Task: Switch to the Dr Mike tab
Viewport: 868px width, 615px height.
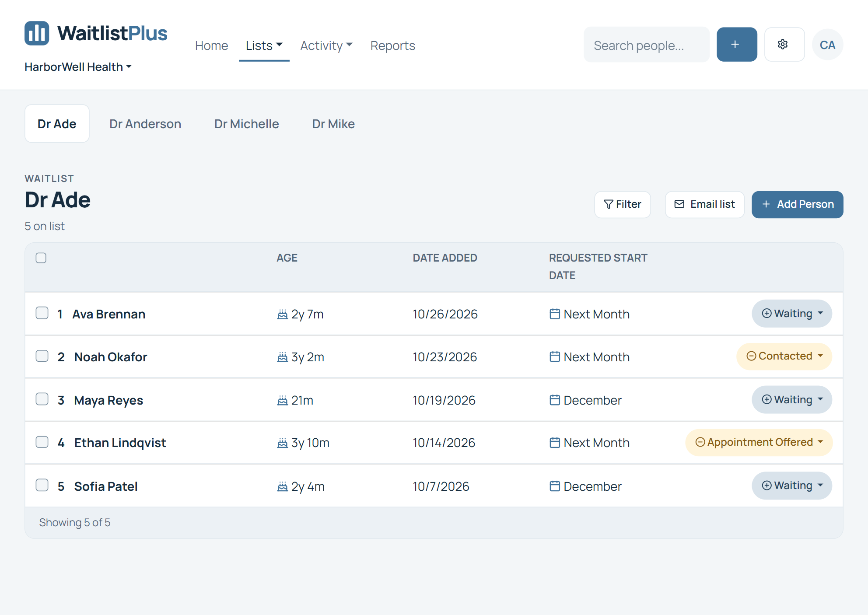Action: click(333, 124)
